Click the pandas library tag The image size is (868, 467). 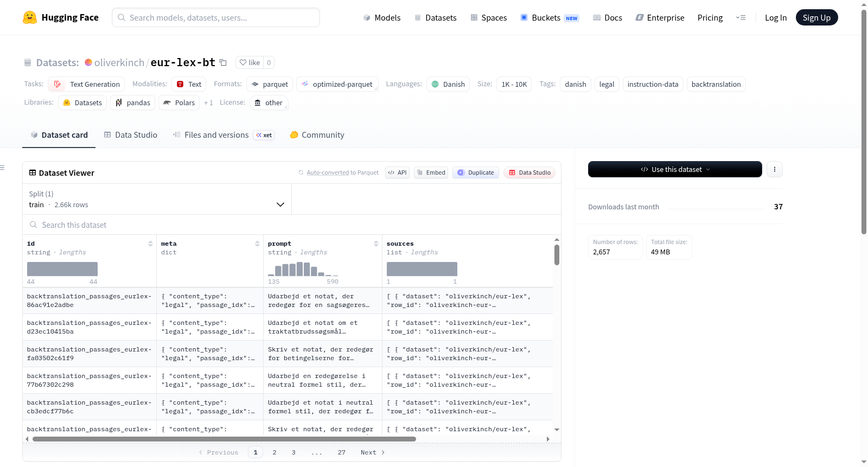133,103
